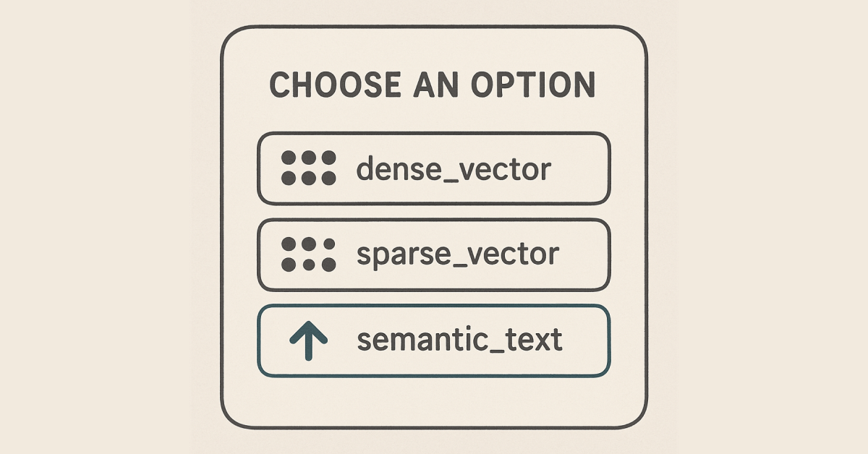868x454 pixels.
Task: Click the sparse_vector text label
Action: click(458, 255)
